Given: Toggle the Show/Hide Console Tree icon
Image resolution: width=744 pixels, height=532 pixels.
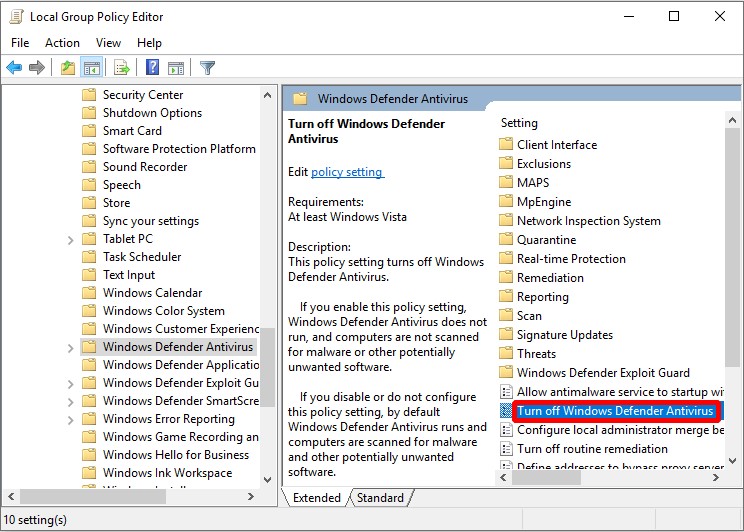Looking at the screenshot, I should (92, 68).
